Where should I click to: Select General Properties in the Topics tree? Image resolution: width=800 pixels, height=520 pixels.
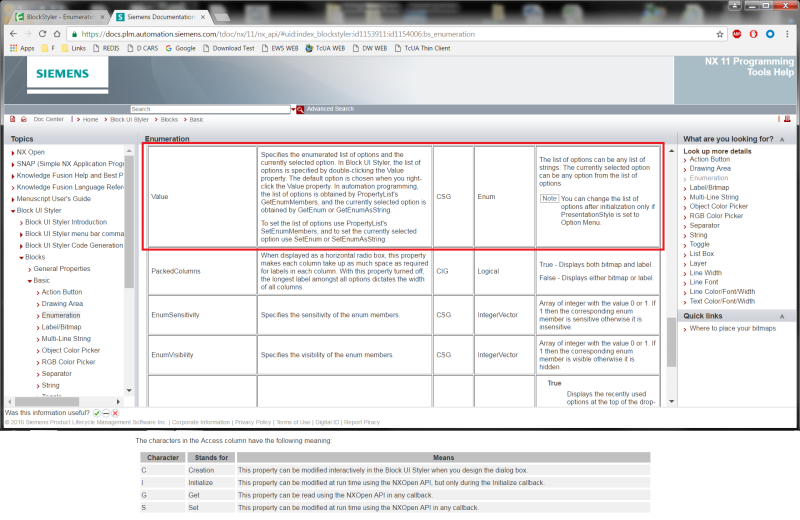(62, 269)
